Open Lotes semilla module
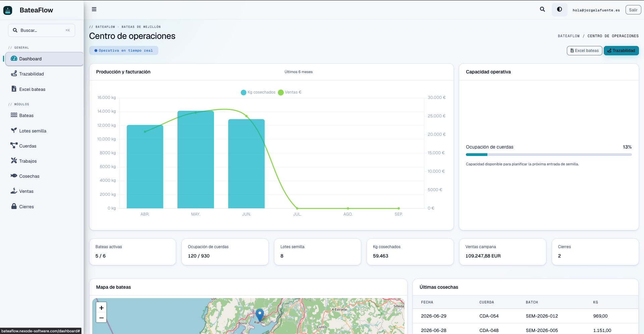The image size is (644, 334). point(44,131)
